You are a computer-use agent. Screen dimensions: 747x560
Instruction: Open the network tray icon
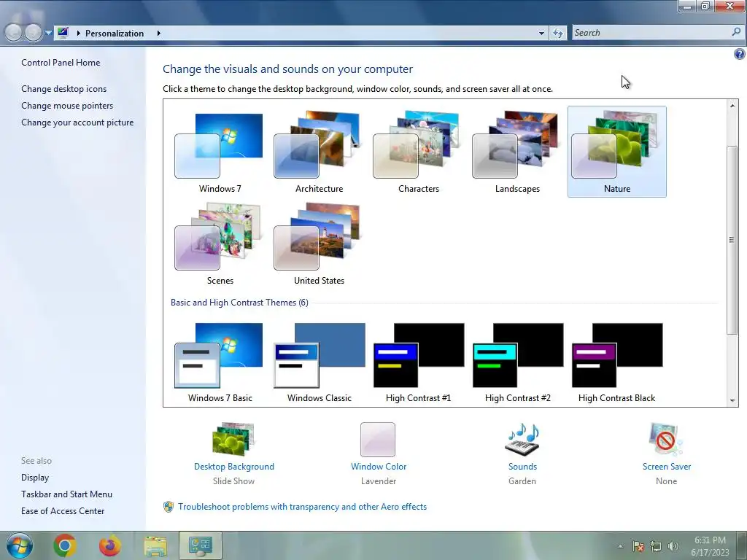pyautogui.click(x=656, y=546)
